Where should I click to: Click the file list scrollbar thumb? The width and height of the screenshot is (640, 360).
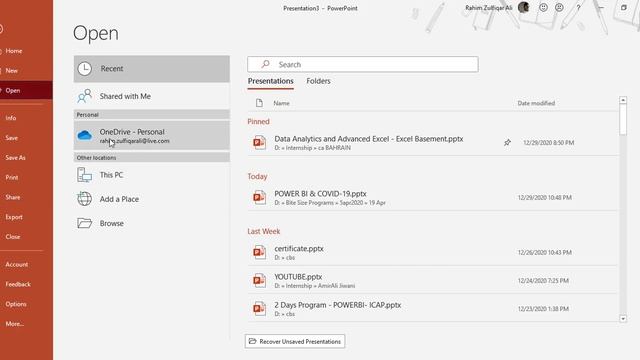[623, 120]
